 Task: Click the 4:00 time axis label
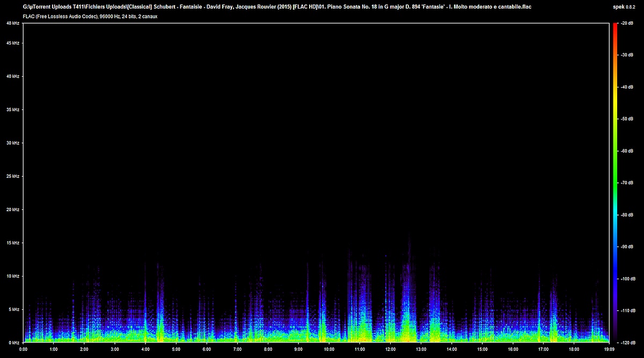pyautogui.click(x=145, y=349)
